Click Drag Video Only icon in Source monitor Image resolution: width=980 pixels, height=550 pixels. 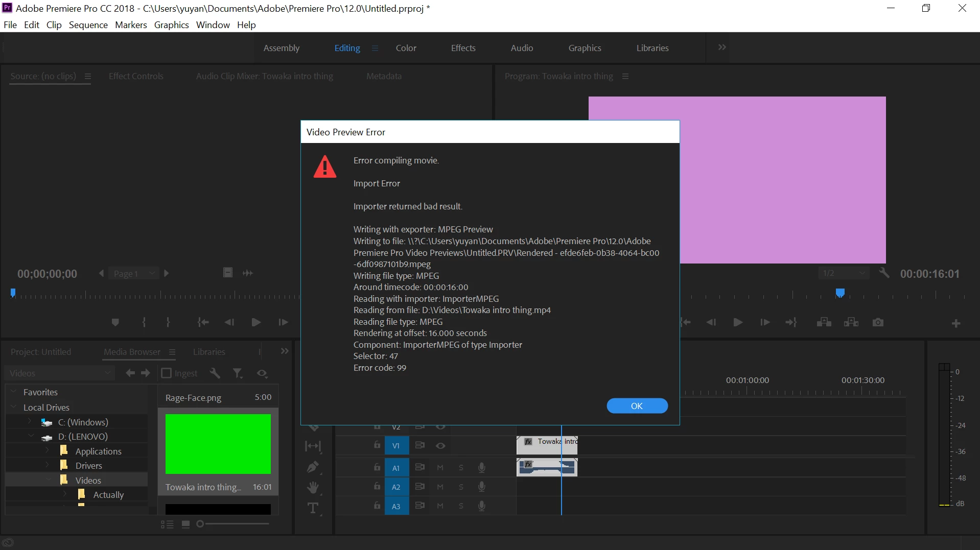[228, 273]
